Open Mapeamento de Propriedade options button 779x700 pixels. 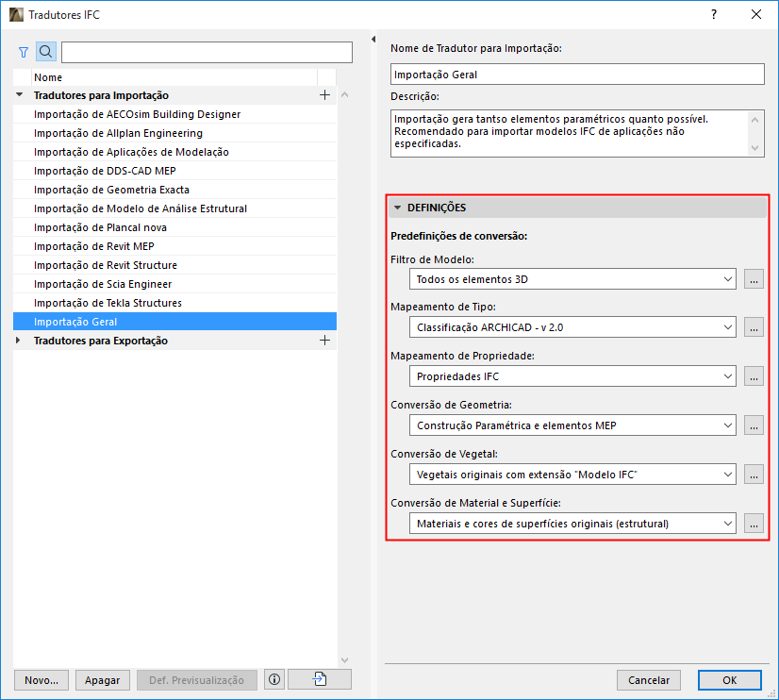pos(754,376)
